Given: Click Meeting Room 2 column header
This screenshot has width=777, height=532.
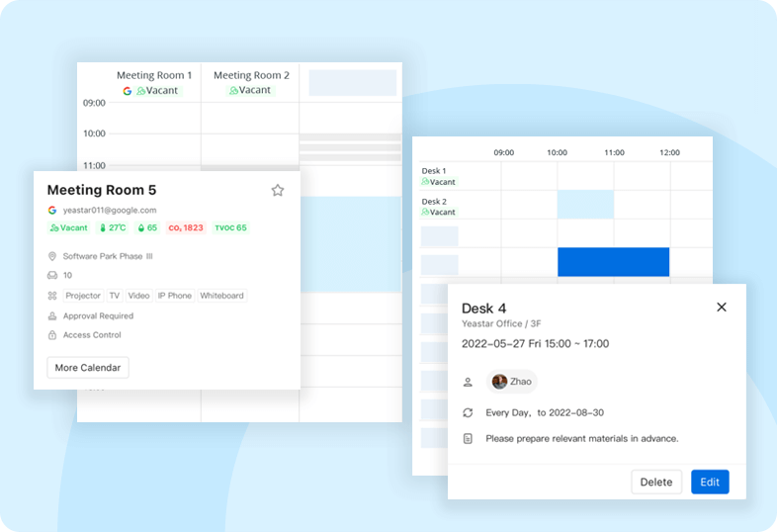Looking at the screenshot, I should (251, 75).
